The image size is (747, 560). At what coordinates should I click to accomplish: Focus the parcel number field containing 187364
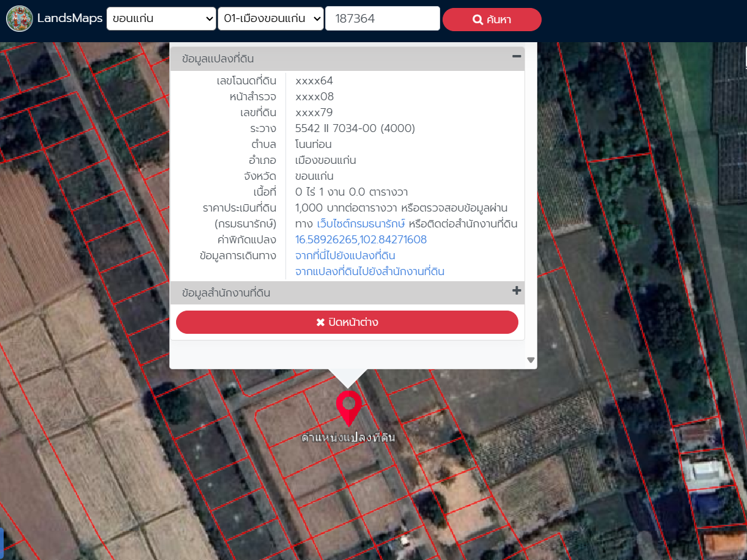coord(383,18)
